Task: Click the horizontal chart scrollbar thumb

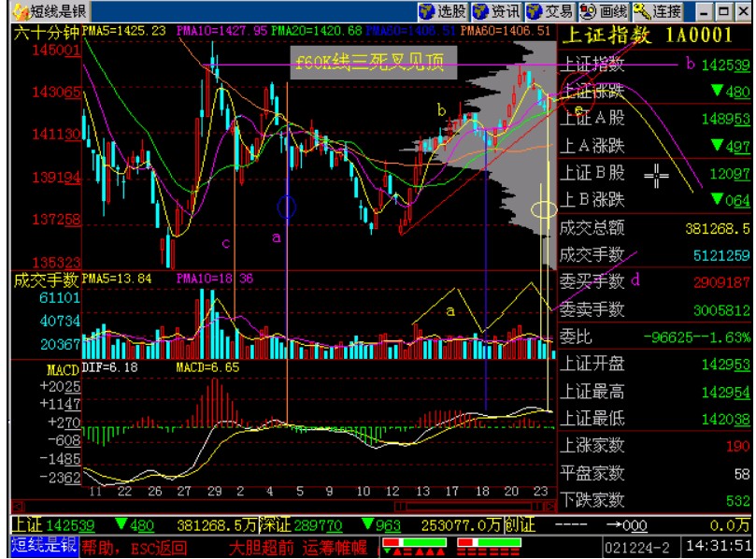Action: [469, 507]
